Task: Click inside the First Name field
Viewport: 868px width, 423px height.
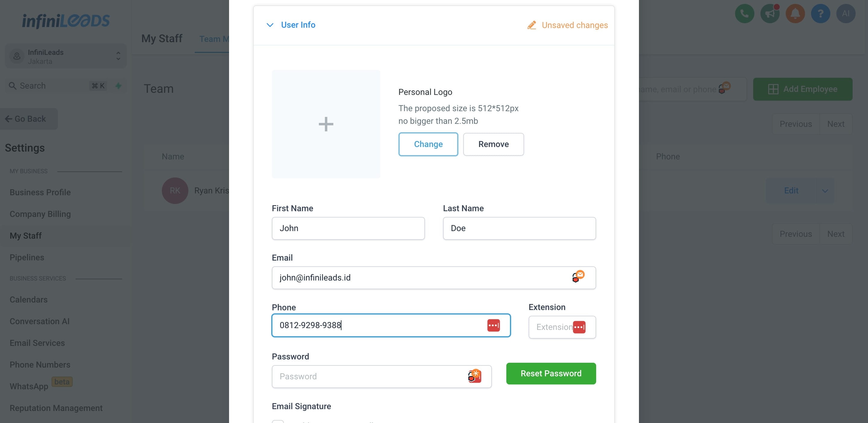Action: click(x=348, y=228)
